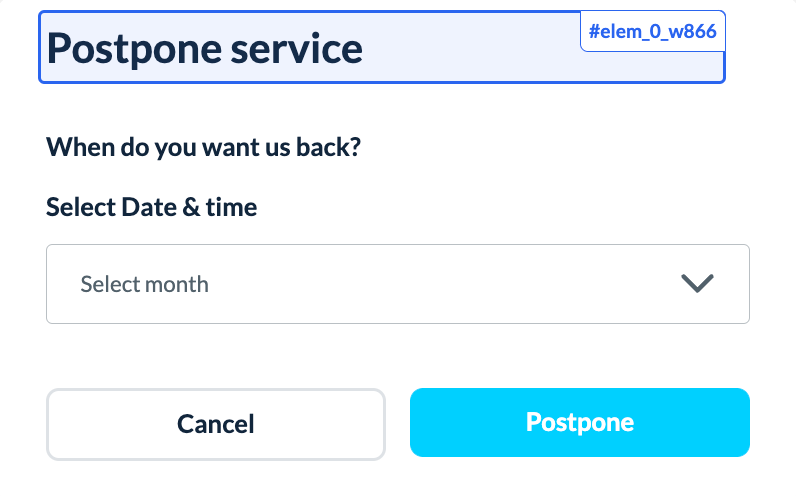Click the chevron arrow in month dropdown
Screen dimensions: 796x496
click(x=696, y=284)
